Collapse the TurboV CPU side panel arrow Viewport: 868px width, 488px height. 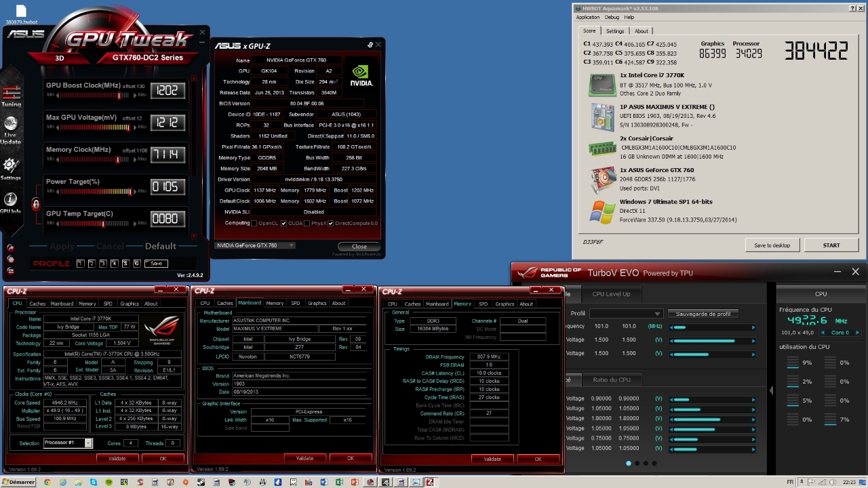771,390
